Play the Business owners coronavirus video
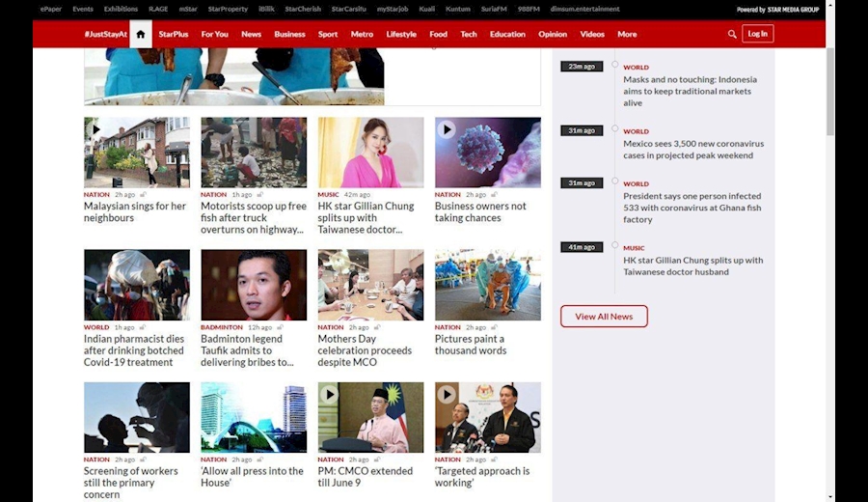The image size is (868, 502). [x=448, y=129]
